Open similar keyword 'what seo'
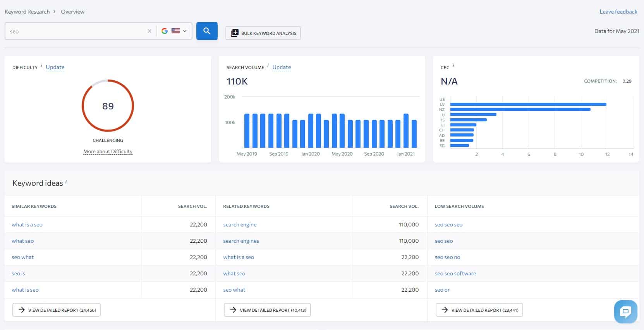The height and width of the screenshot is (330, 644). (x=22, y=241)
